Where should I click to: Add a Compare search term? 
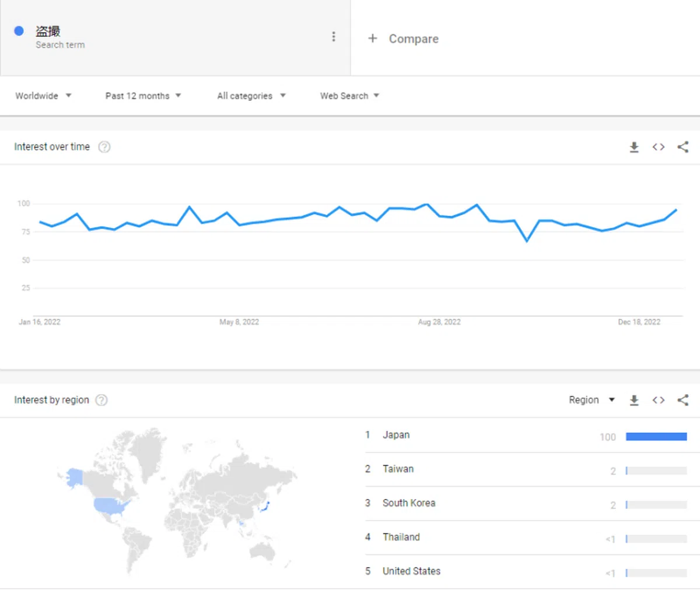pos(403,38)
